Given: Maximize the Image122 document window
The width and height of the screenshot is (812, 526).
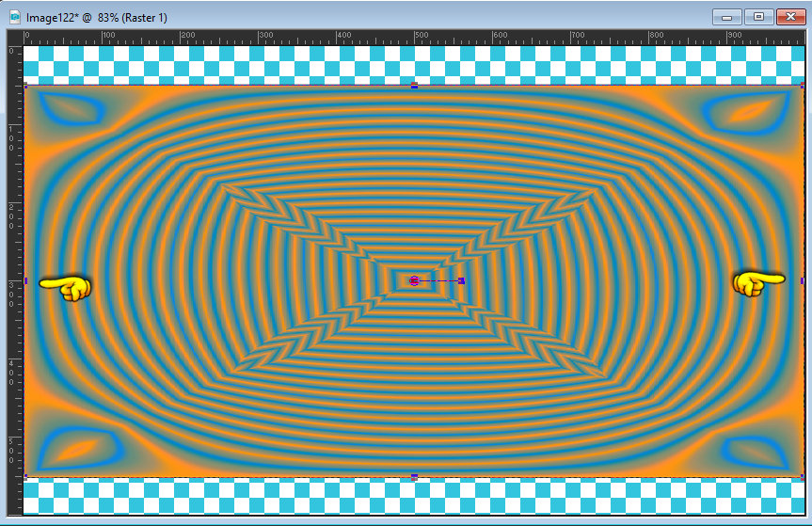Looking at the screenshot, I should pyautogui.click(x=758, y=17).
